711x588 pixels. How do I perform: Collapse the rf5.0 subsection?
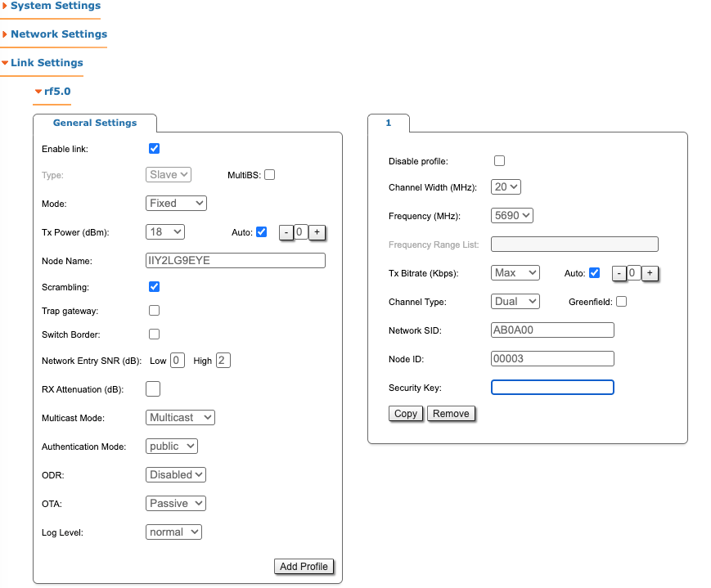[53, 91]
